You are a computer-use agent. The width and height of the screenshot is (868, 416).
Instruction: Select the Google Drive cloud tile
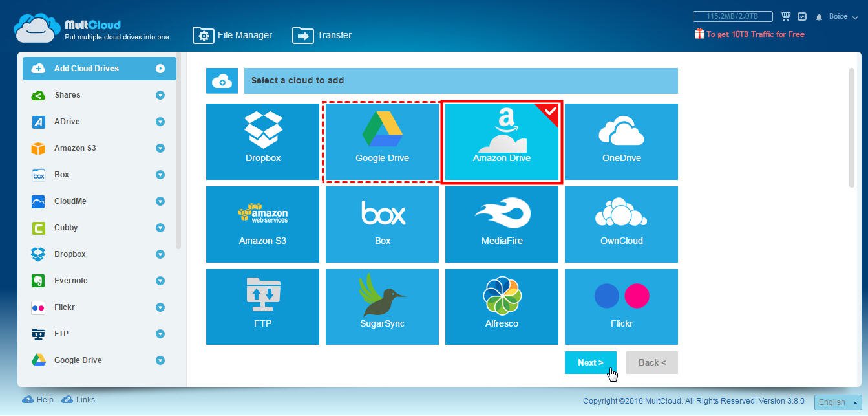[x=382, y=142]
